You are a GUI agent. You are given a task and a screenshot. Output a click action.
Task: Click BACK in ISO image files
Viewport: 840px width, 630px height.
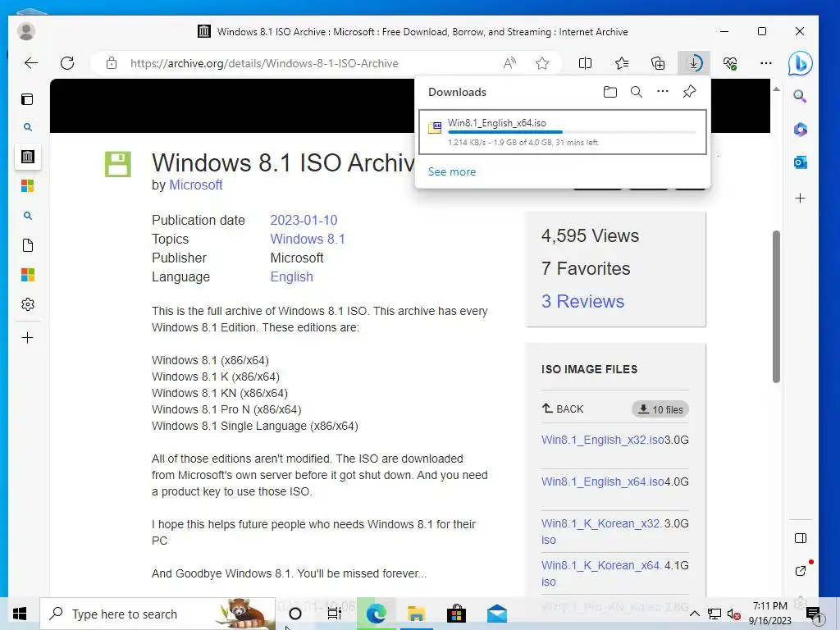click(x=563, y=409)
